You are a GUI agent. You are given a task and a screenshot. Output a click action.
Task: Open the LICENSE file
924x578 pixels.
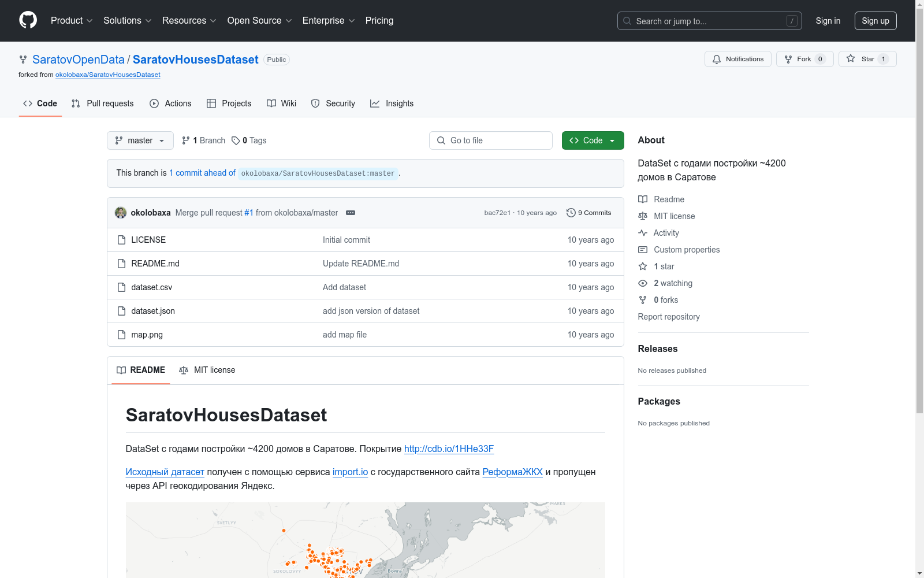(148, 240)
